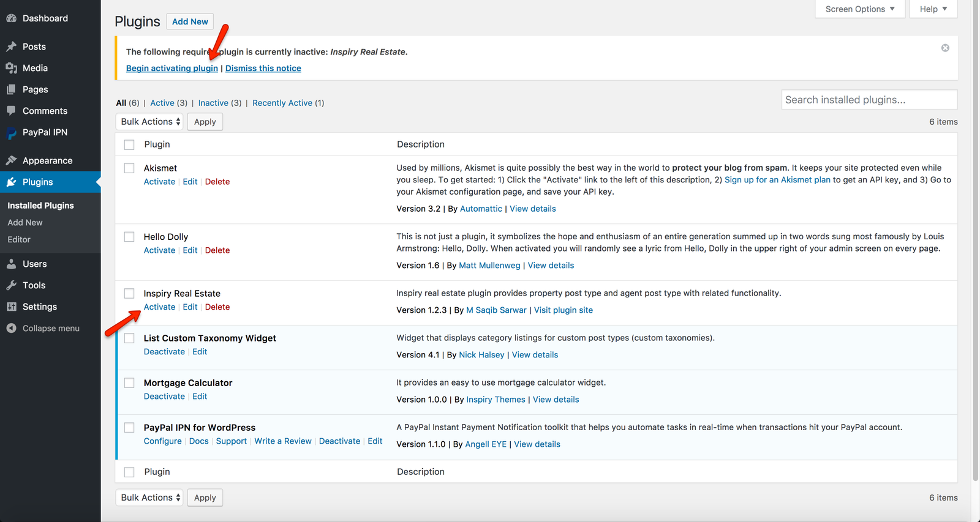Screen dimensions: 980x522
Task: Click the Search installed plugins field
Action: click(869, 100)
